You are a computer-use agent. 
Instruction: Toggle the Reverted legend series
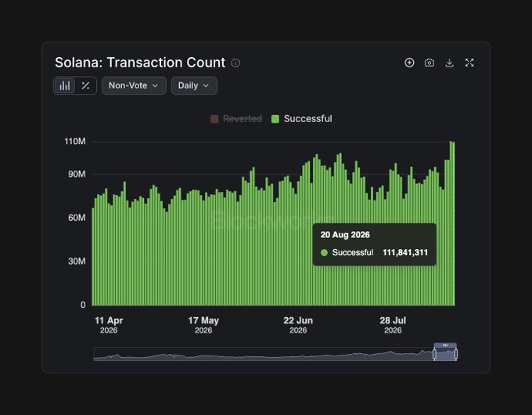236,119
